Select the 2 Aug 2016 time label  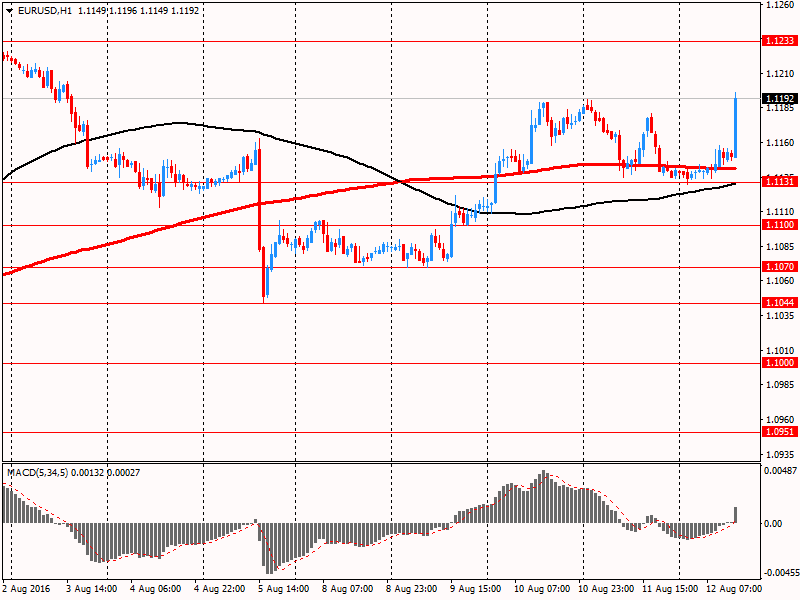[27, 589]
